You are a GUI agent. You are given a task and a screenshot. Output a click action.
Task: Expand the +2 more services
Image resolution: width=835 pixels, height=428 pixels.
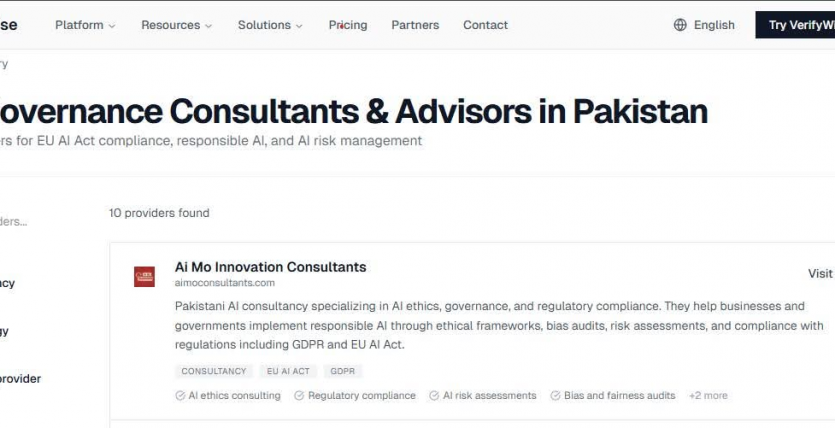708,396
